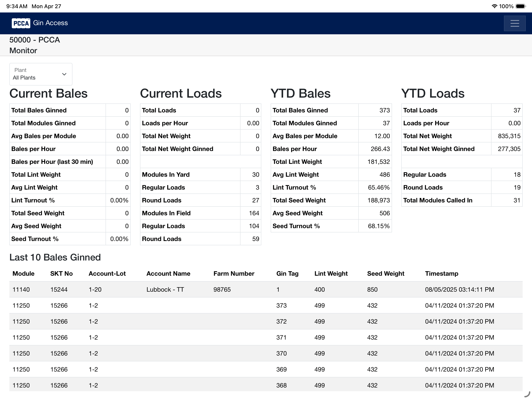The height and width of the screenshot is (399, 532).
Task: Click the 50000 - PCCA account title
Action: tap(35, 40)
